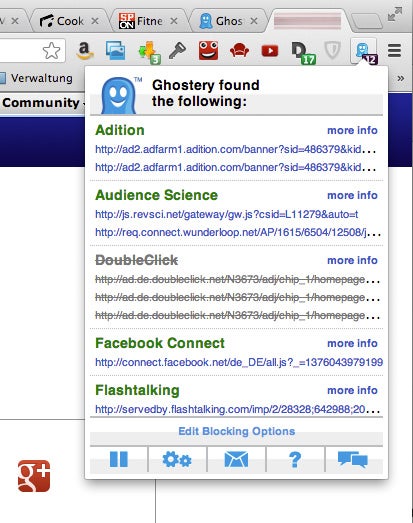The width and height of the screenshot is (413, 523).
Task: Open more info for DoubleClick
Action: (x=352, y=260)
